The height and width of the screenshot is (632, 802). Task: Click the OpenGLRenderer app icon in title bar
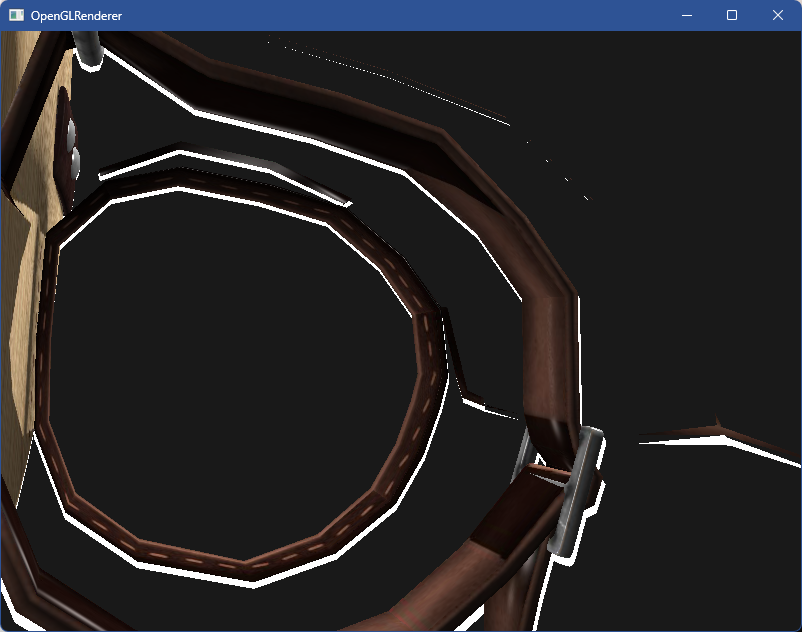coord(16,15)
